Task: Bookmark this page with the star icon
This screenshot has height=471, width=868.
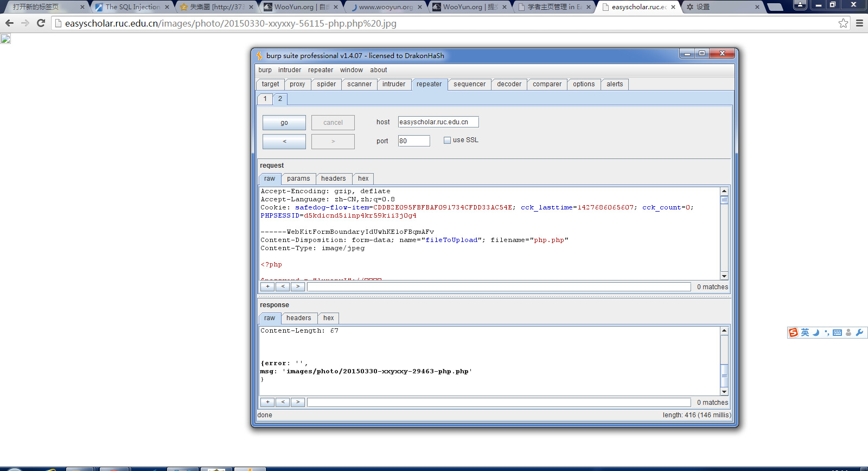Action: pos(843,23)
